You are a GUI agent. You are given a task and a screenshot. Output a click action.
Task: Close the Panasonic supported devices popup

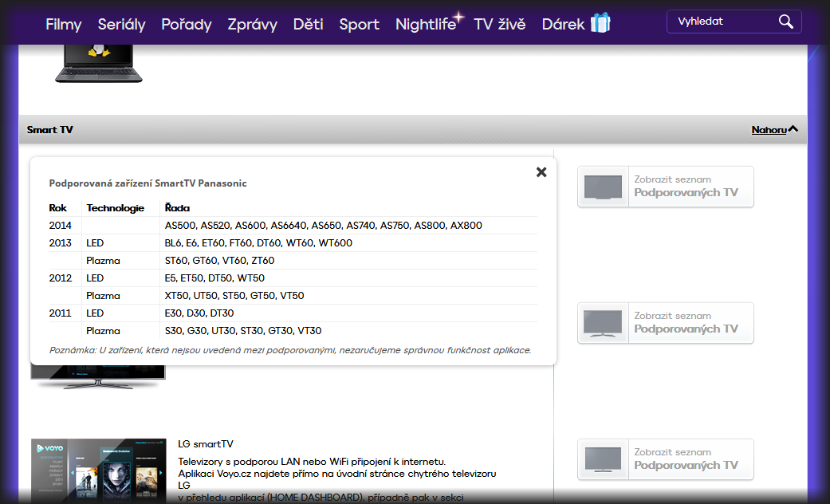541,172
